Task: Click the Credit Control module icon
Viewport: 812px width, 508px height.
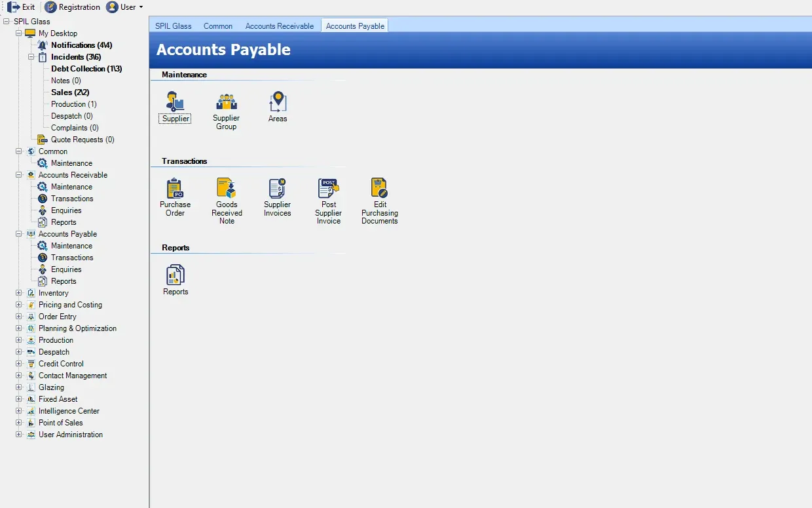Action: click(31, 364)
